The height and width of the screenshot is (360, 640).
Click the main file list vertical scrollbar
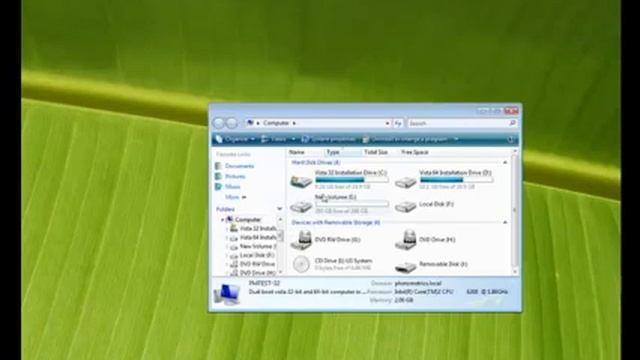point(514,211)
